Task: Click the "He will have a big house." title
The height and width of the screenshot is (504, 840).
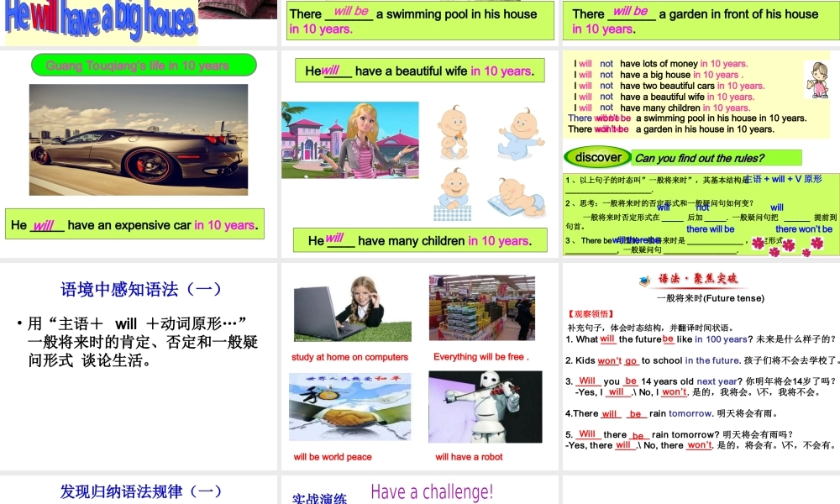Action: pos(101,20)
